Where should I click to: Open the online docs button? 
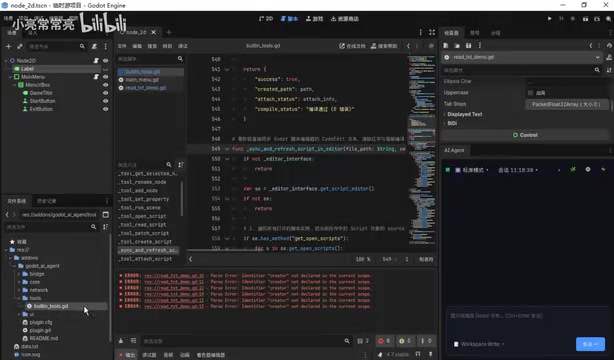(352, 46)
